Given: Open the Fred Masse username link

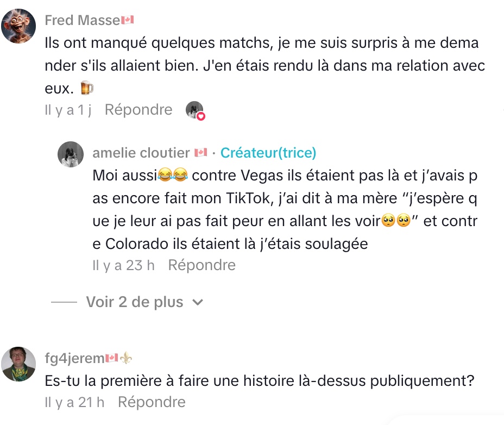Looking at the screenshot, I should (82, 21).
